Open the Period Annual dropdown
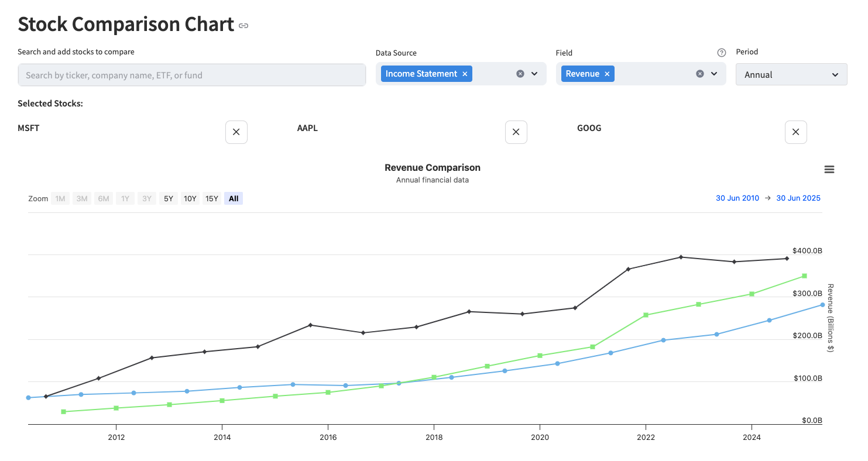 (791, 74)
